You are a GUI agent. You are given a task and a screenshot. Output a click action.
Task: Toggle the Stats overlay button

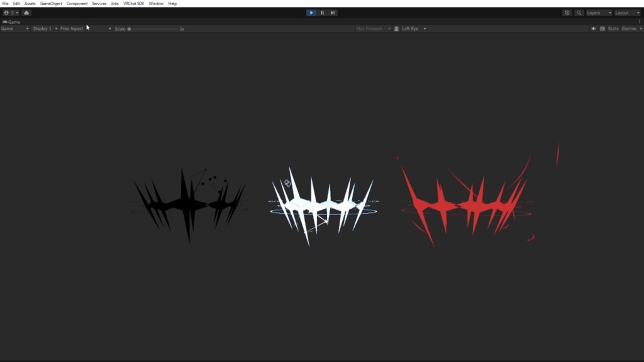[x=613, y=29]
